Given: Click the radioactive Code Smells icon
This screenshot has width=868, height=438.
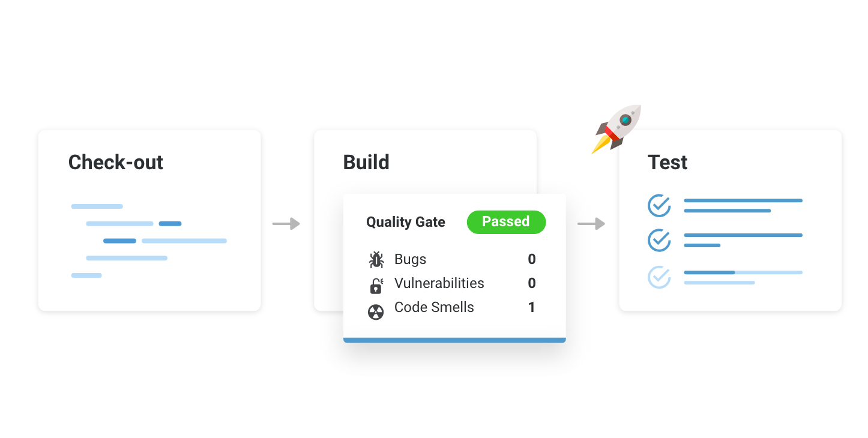Looking at the screenshot, I should point(376,312).
